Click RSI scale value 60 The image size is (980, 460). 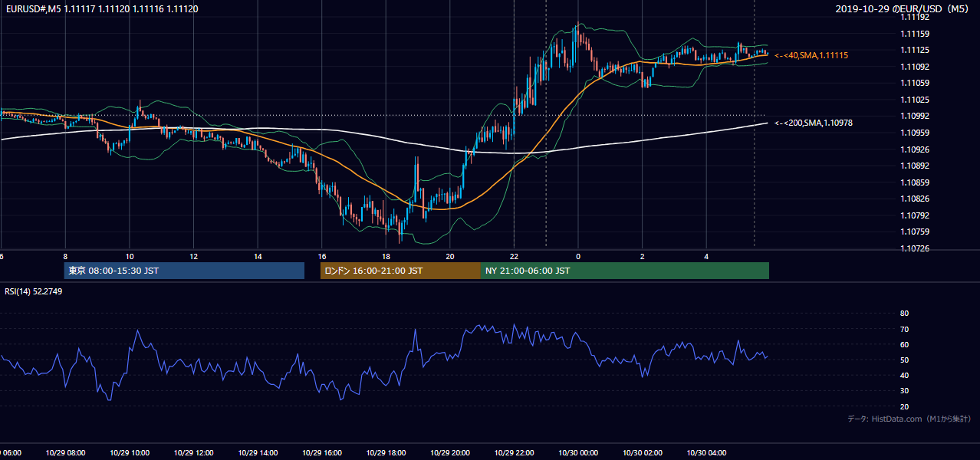(904, 345)
